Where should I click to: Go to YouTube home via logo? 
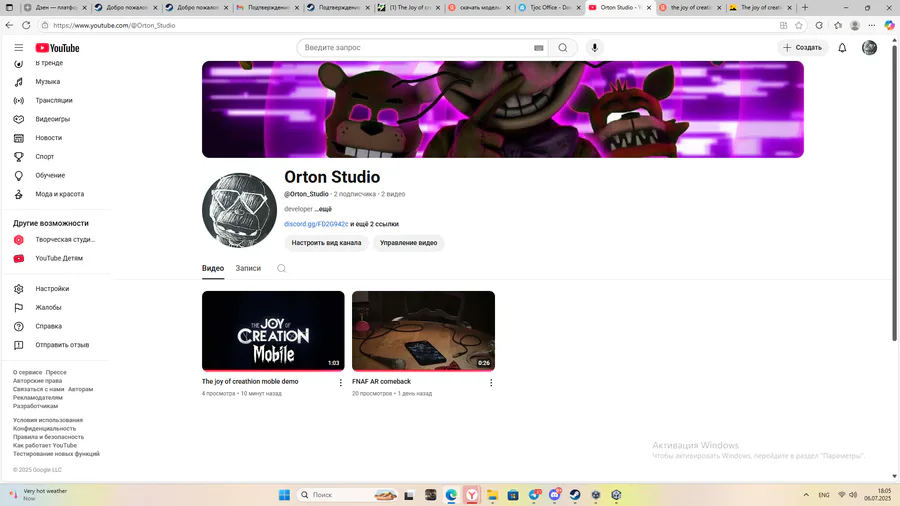[57, 48]
